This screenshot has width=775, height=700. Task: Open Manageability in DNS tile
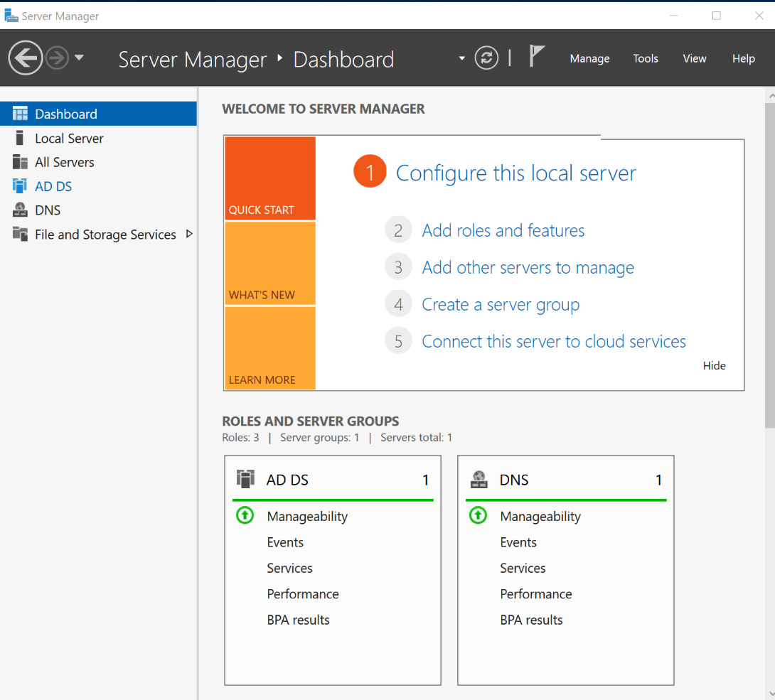pyautogui.click(x=540, y=516)
